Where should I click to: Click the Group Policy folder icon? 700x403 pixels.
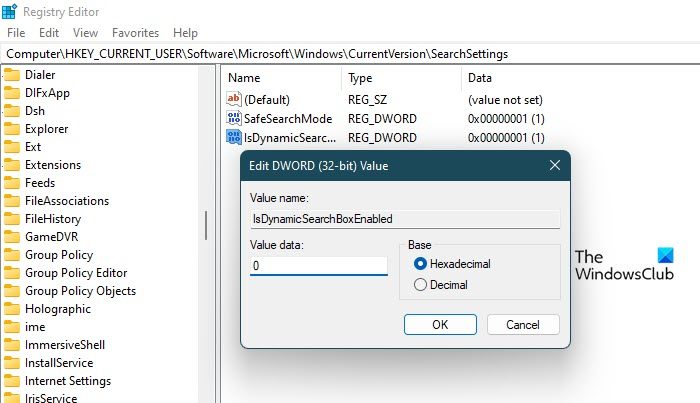(12, 255)
